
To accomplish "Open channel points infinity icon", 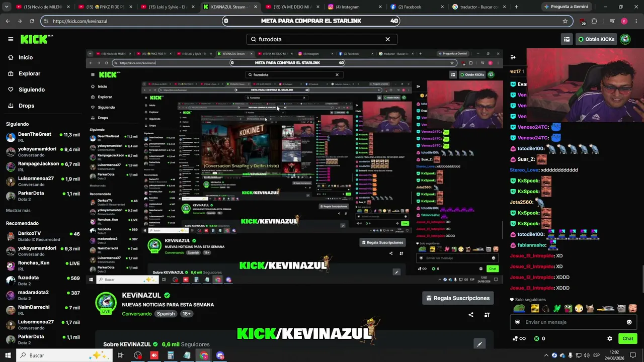I will [x=519, y=338].
